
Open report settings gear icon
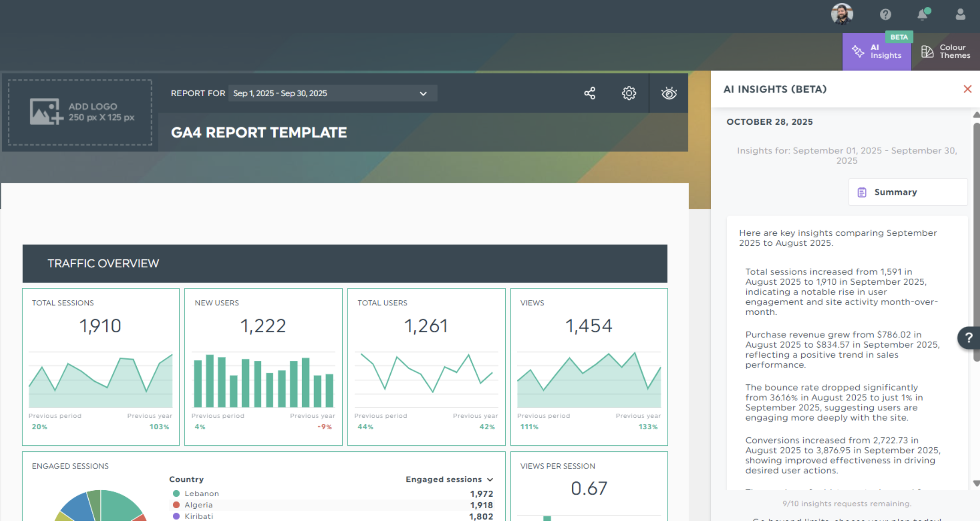point(629,93)
